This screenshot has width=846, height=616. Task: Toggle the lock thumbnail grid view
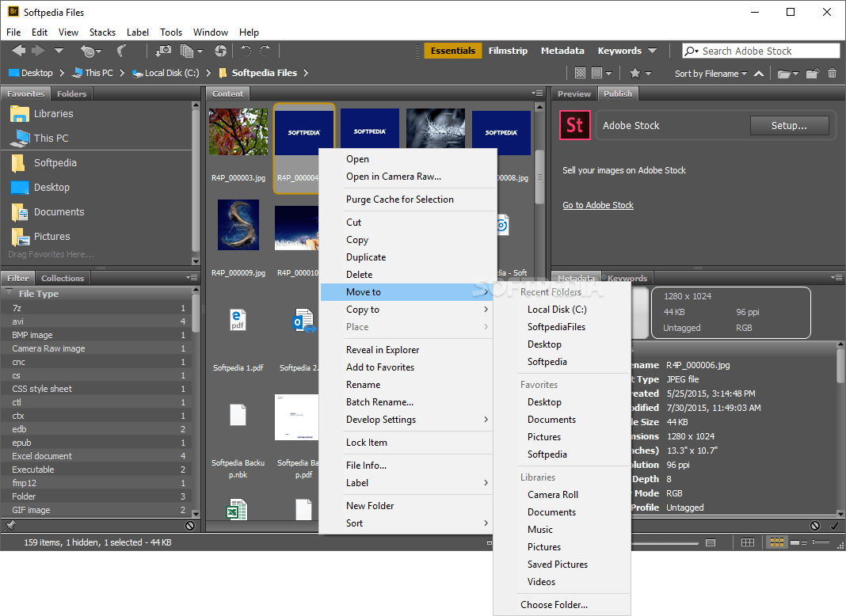(748, 542)
